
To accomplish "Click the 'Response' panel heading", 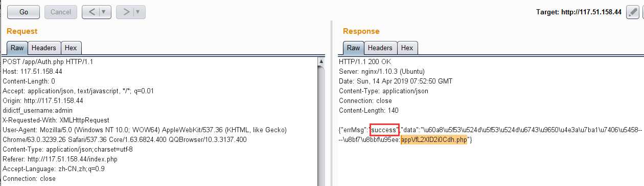I will (361, 31).
